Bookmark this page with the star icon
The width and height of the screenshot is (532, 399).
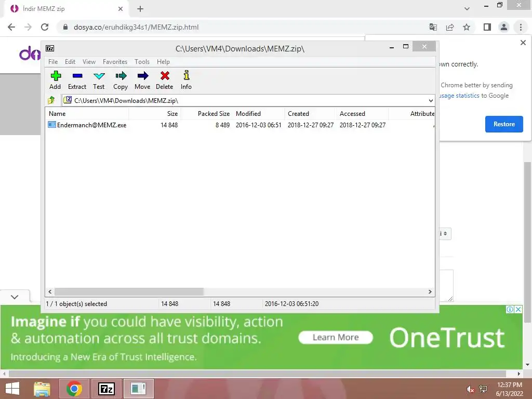click(x=467, y=27)
